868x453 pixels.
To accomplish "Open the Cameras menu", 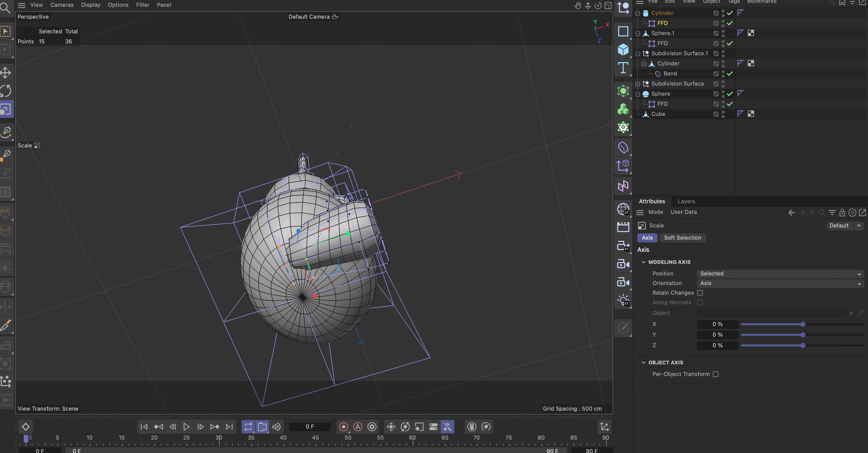I will pos(62,5).
